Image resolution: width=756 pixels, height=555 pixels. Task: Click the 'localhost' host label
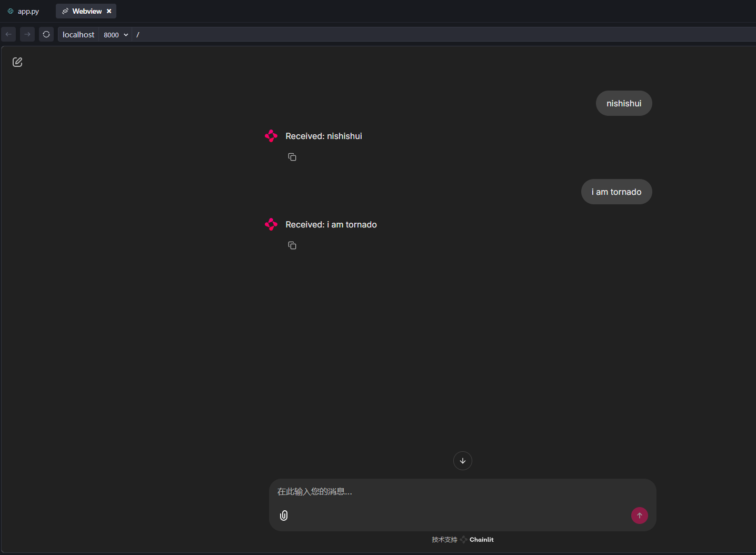tap(78, 35)
